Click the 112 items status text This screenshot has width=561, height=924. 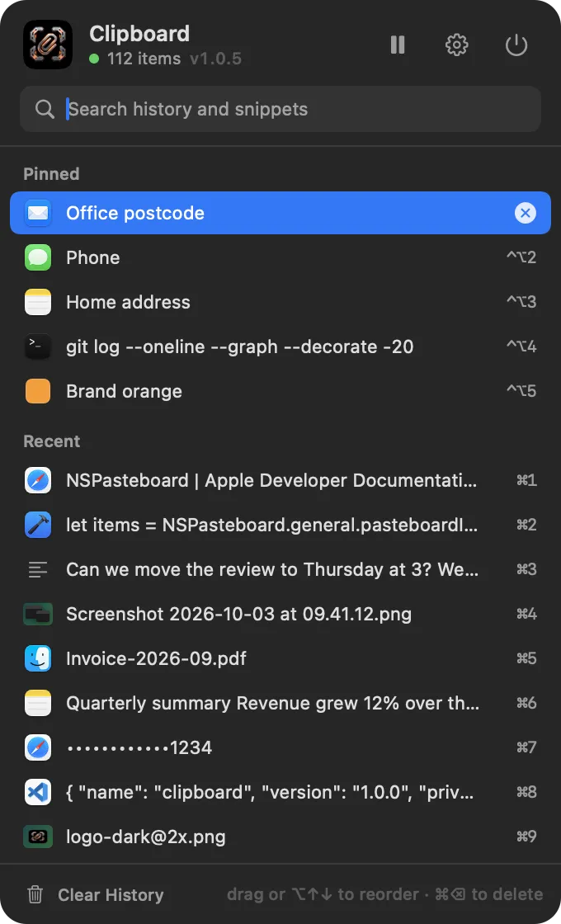pyautogui.click(x=144, y=59)
